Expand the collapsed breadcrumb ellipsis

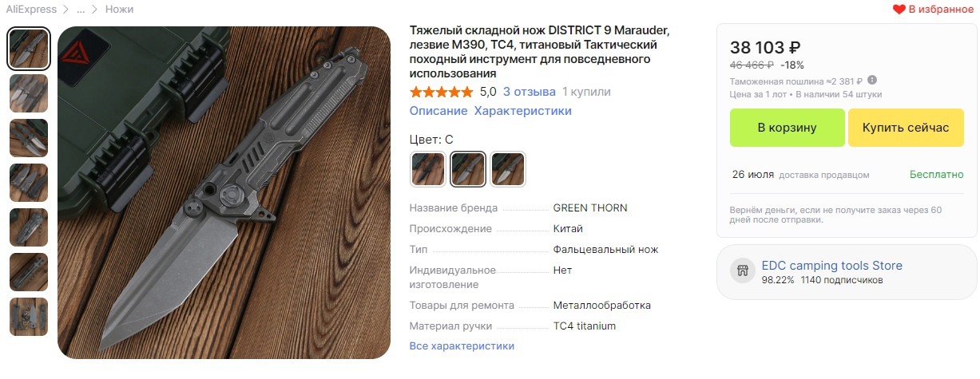click(x=81, y=10)
